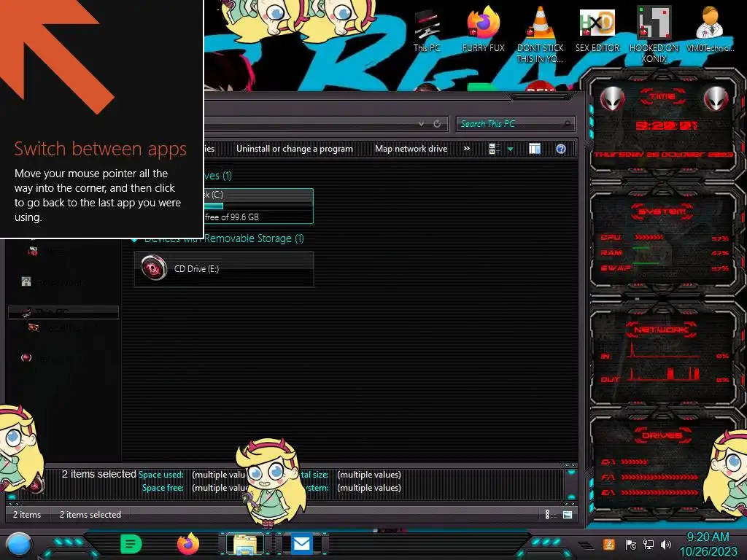
Task: Open the view options dropdown arrow
Action: [x=510, y=149]
